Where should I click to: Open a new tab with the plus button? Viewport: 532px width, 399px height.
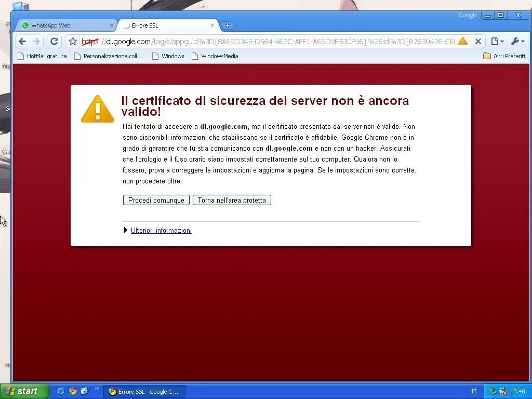(x=228, y=25)
